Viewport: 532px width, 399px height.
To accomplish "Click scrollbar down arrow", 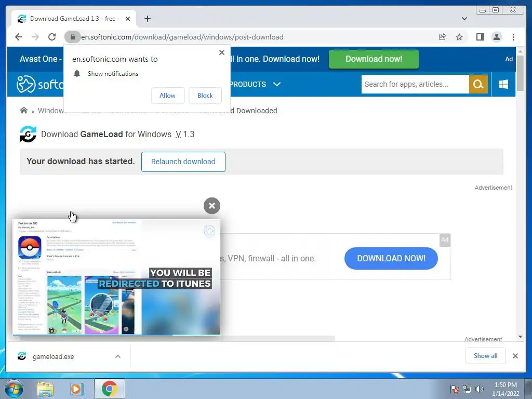I will pos(520,337).
